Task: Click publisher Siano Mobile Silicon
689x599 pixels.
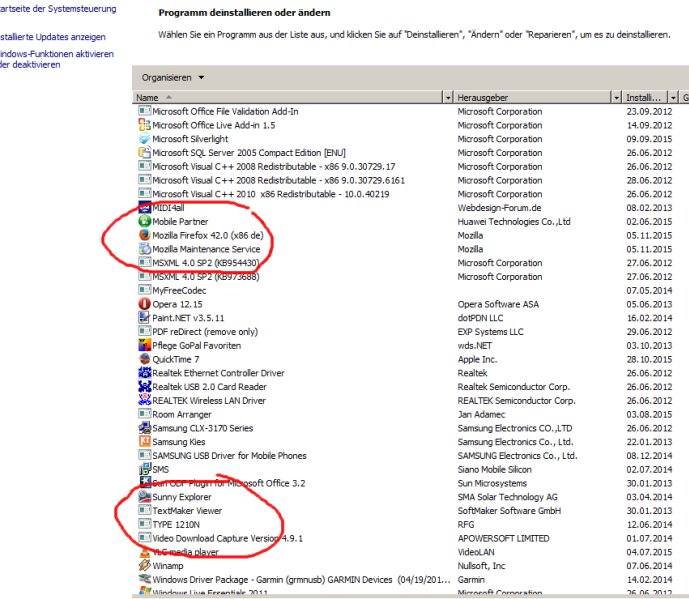Action: (494, 469)
